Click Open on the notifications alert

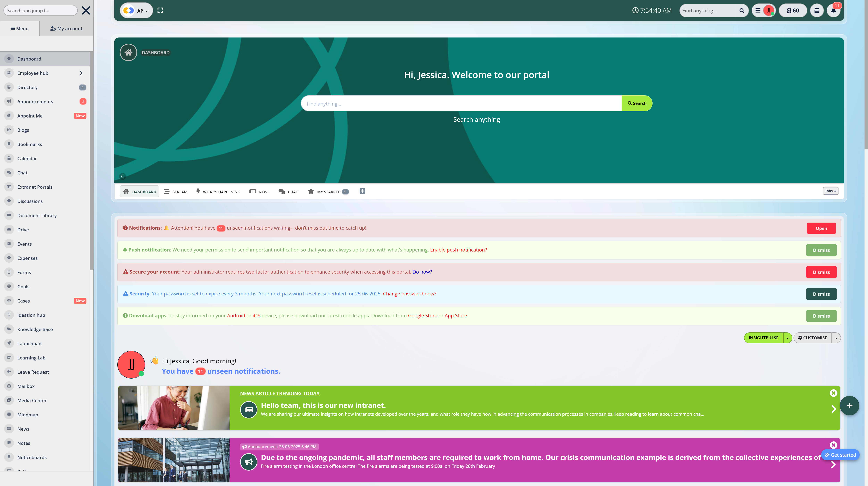pos(821,228)
